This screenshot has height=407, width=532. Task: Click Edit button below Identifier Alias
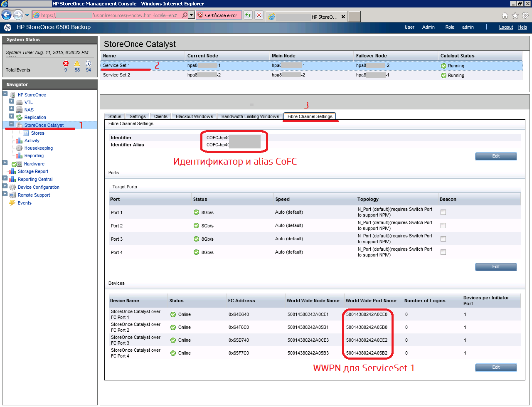[x=496, y=156]
